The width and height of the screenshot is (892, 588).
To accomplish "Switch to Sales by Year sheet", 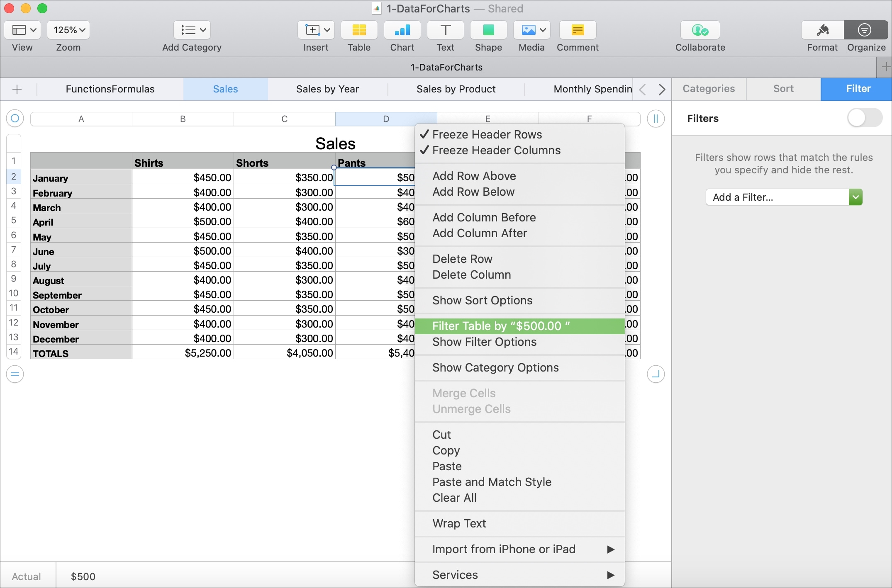I will pos(327,89).
